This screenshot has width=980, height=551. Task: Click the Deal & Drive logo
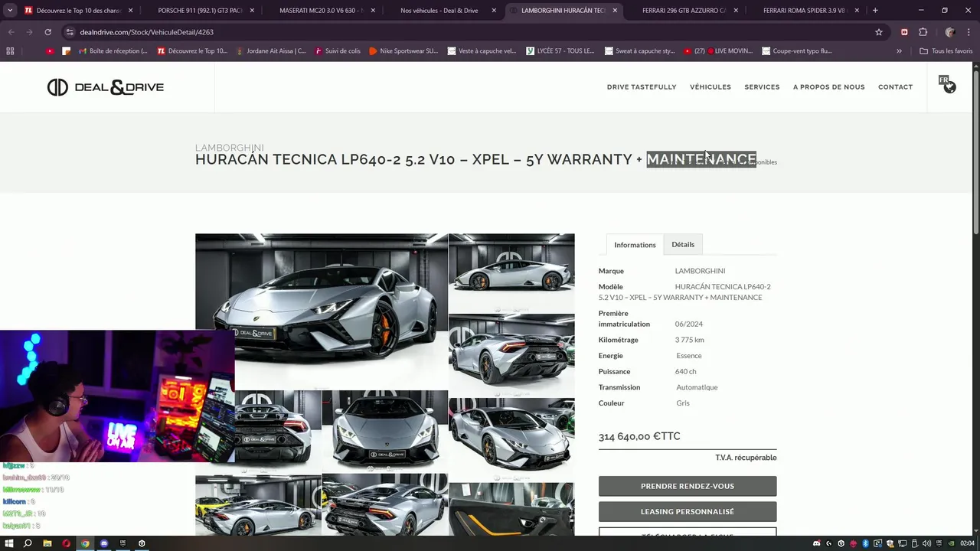(x=106, y=87)
